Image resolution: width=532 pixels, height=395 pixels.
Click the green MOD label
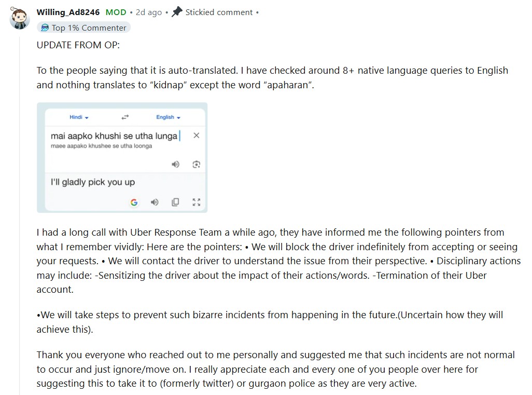coord(116,12)
